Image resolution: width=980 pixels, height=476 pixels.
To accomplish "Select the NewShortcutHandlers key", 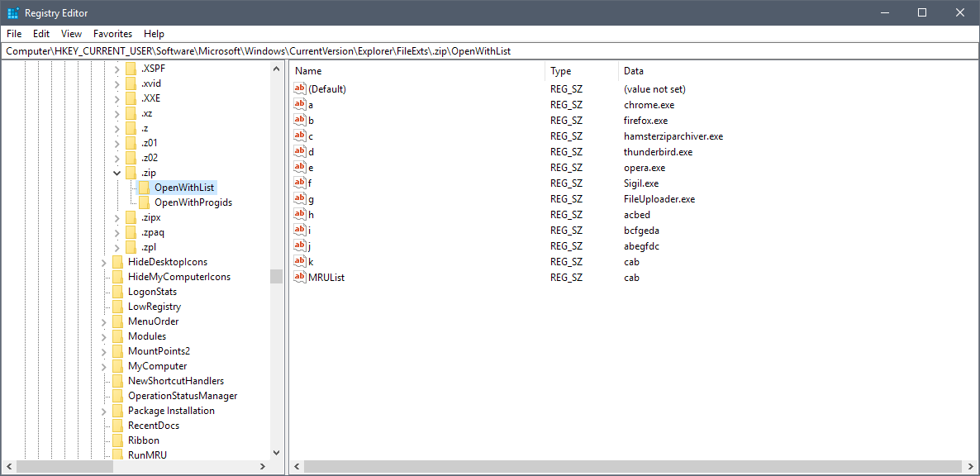I will pos(176,381).
